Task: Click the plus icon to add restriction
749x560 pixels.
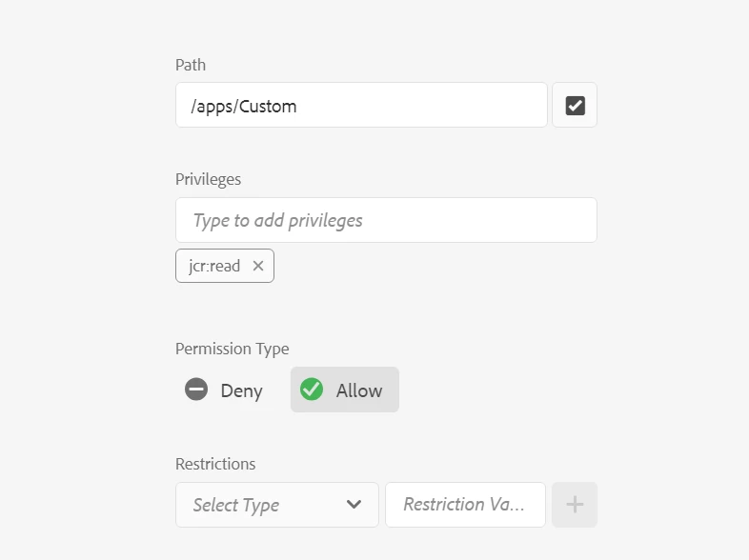Action: coord(575,505)
